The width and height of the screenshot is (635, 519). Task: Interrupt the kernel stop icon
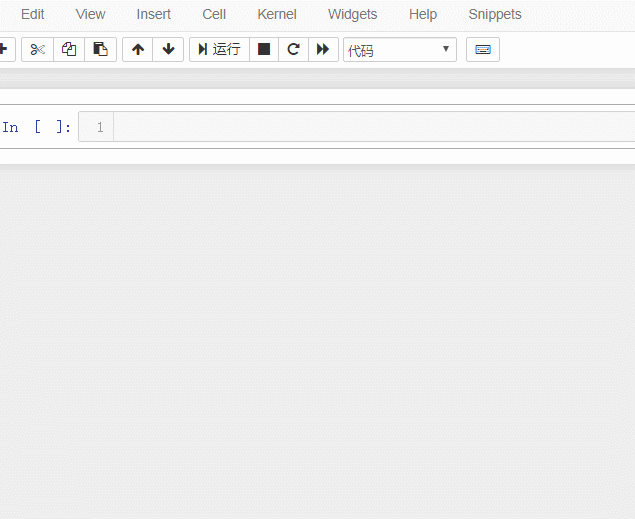[x=264, y=49]
